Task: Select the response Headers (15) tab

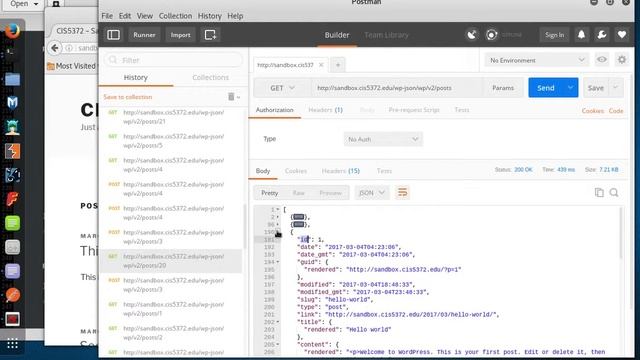Action: point(340,171)
